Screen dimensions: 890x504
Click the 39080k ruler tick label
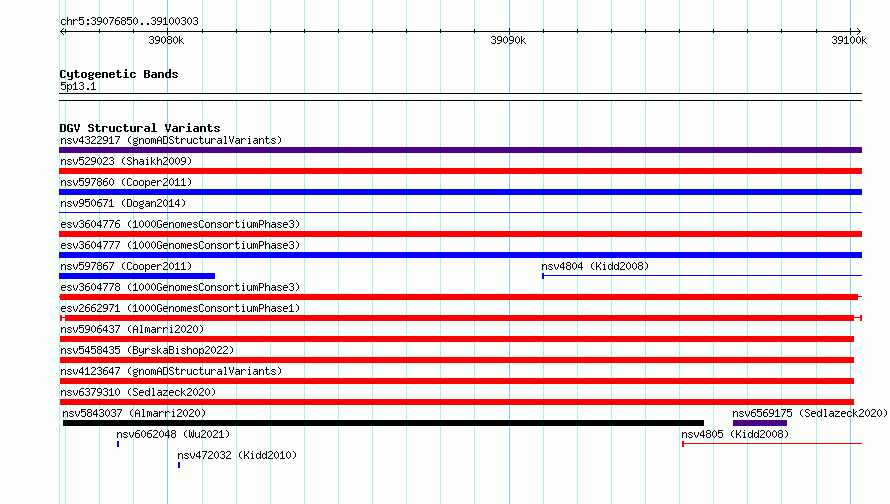point(166,40)
